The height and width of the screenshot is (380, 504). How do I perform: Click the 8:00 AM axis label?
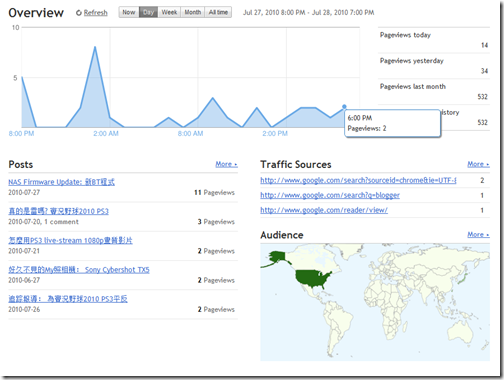(x=190, y=134)
